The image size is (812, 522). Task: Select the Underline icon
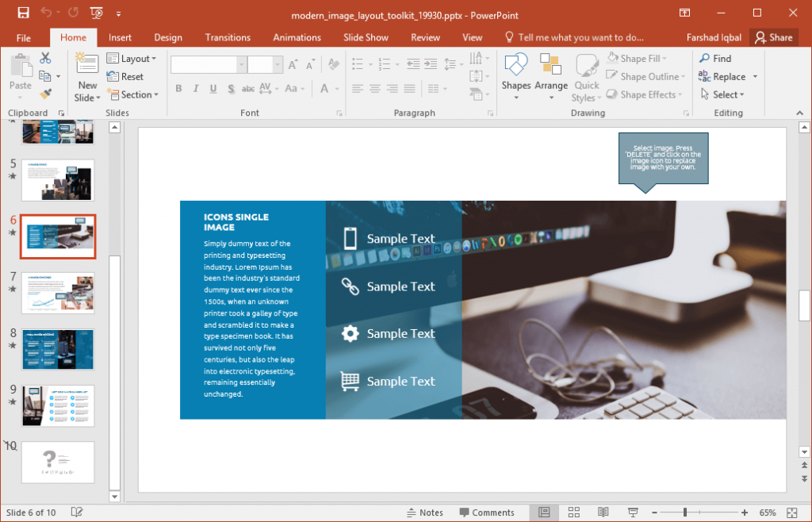[x=212, y=88]
